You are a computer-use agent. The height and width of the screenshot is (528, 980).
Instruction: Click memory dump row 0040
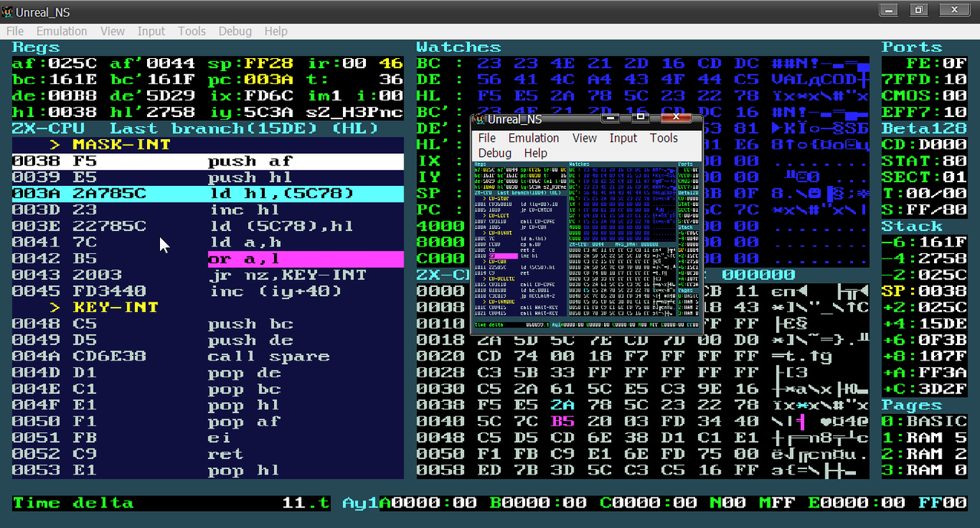pos(642,422)
